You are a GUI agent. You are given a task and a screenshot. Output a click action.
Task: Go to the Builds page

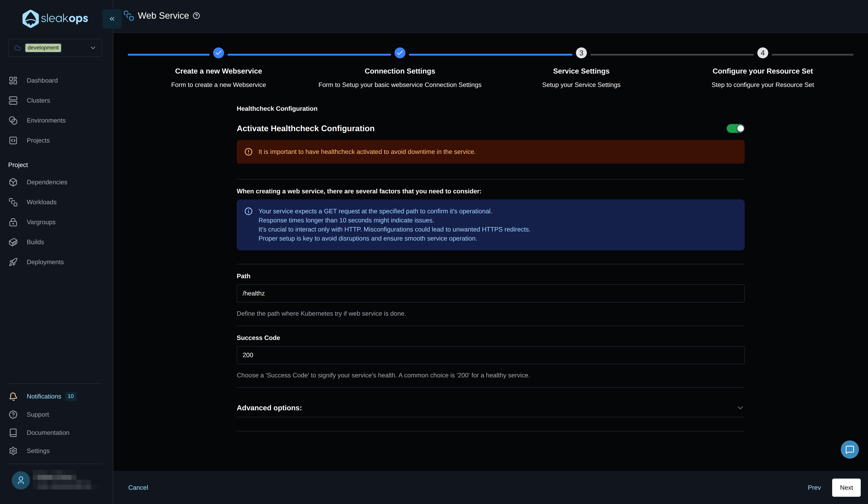pos(35,242)
